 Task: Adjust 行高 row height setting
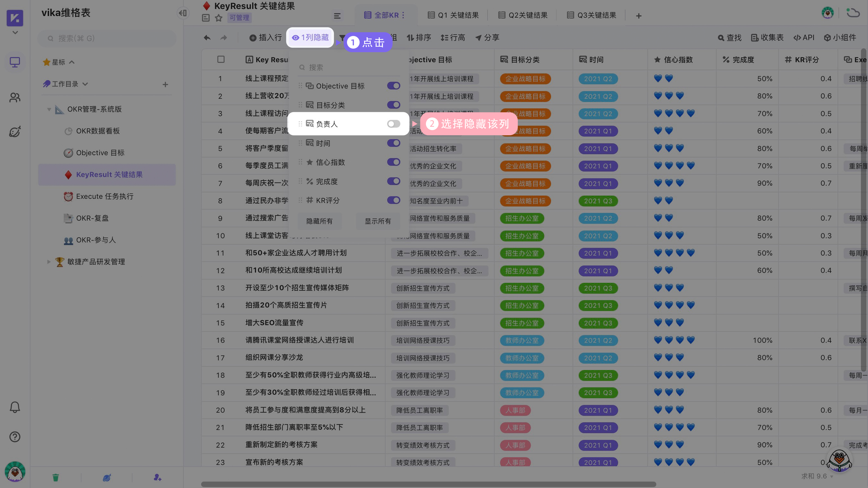pos(454,37)
